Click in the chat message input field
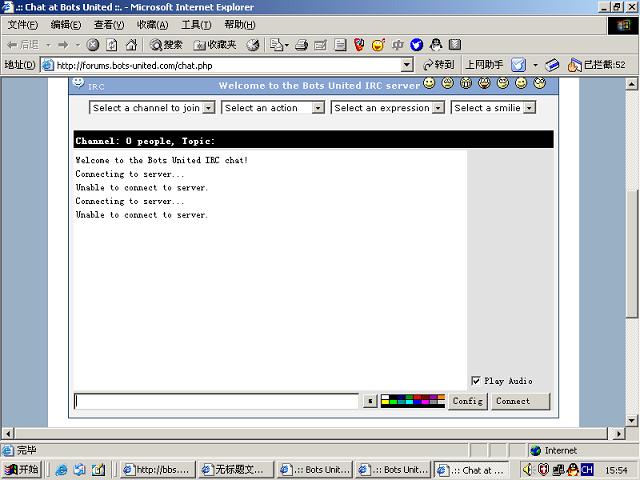This screenshot has height=480, width=640. [x=216, y=401]
